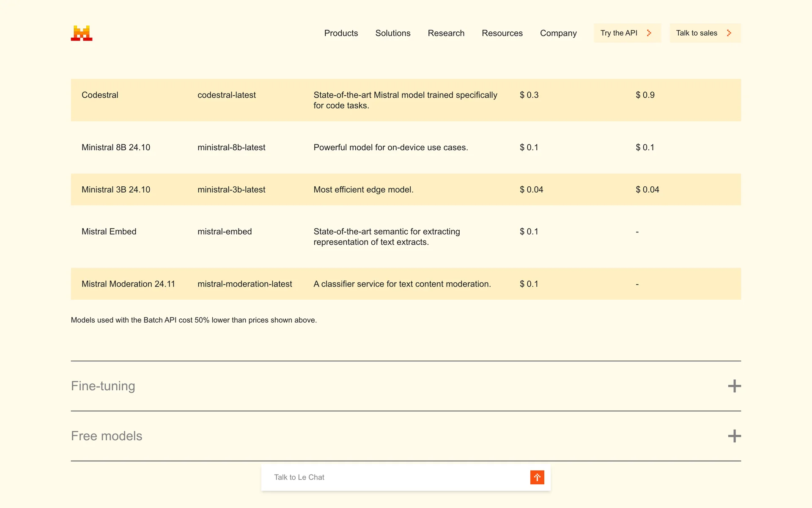The height and width of the screenshot is (508, 812).
Task: Click the orange send arrow in Le Chat box
Action: point(537,477)
